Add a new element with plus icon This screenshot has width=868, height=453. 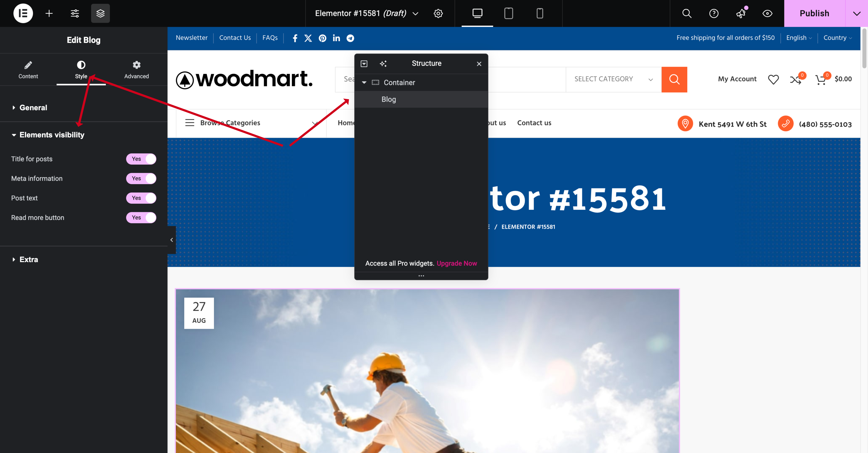pyautogui.click(x=49, y=14)
